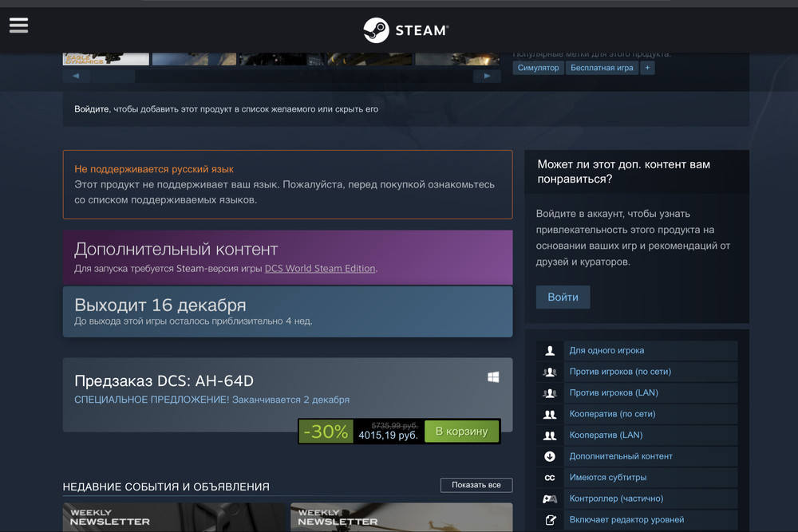Open the hamburger menu
The image size is (798, 532).
click(19, 25)
